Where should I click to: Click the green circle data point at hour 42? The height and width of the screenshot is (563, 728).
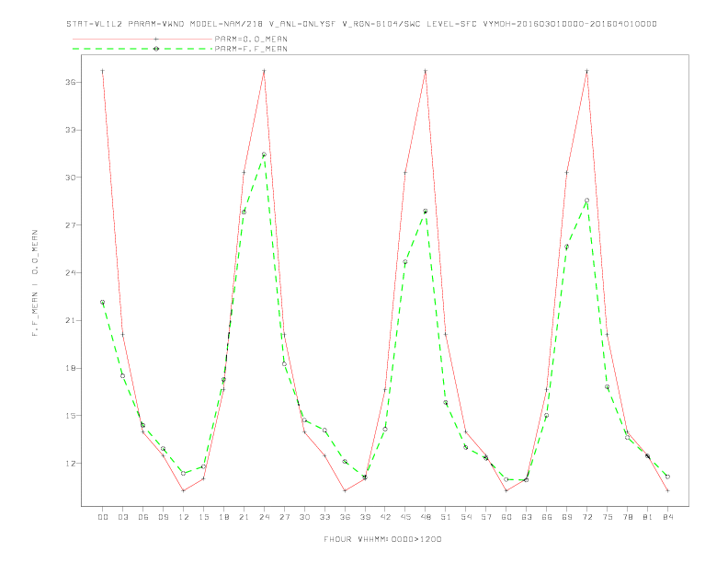[385, 430]
